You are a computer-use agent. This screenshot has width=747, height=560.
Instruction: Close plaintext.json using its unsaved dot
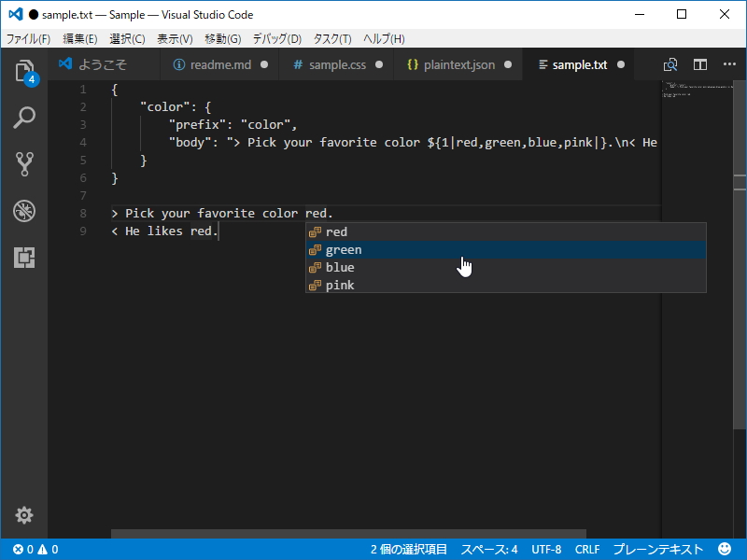pyautogui.click(x=508, y=64)
